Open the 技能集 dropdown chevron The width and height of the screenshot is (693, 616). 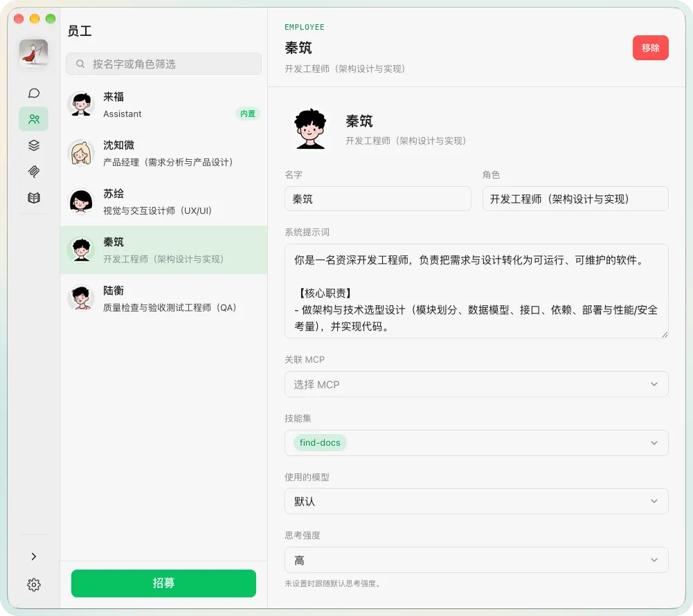654,443
